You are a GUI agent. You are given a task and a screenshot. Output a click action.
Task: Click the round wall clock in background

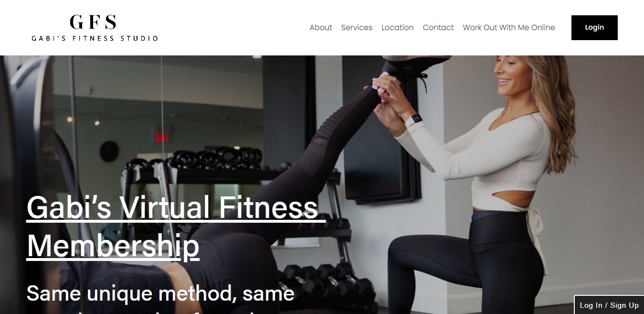coord(109,151)
